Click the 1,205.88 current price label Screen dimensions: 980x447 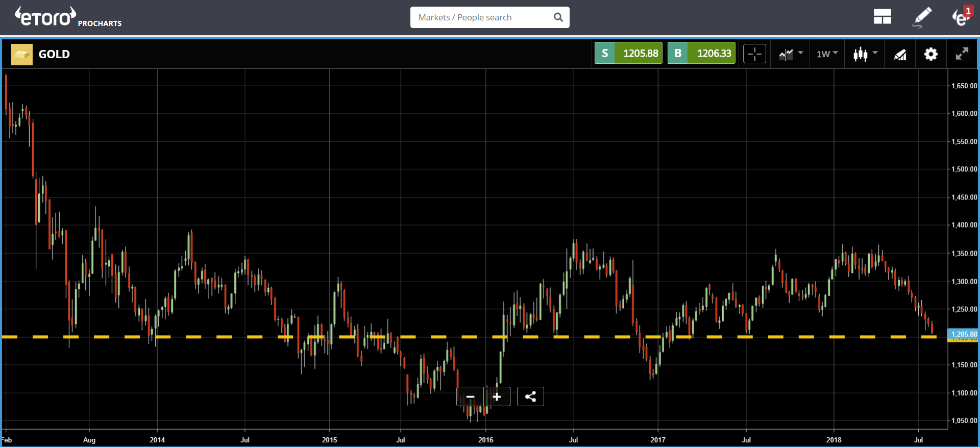tap(963, 334)
